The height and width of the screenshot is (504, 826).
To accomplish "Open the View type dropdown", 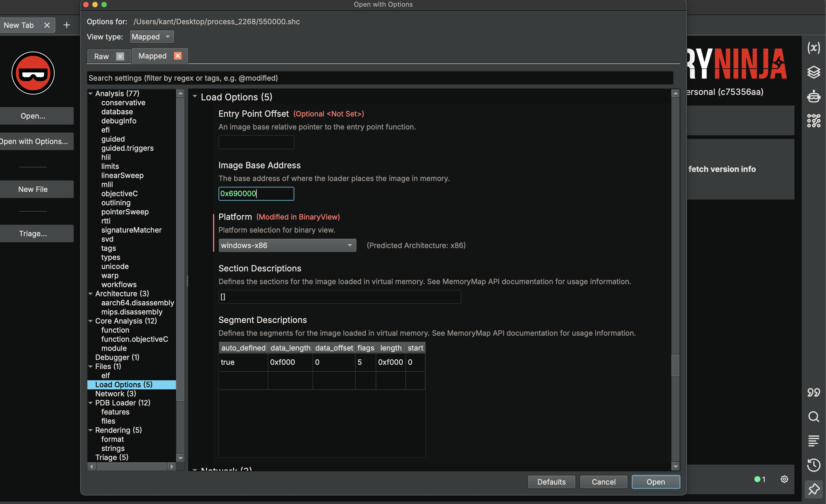I will point(152,37).
